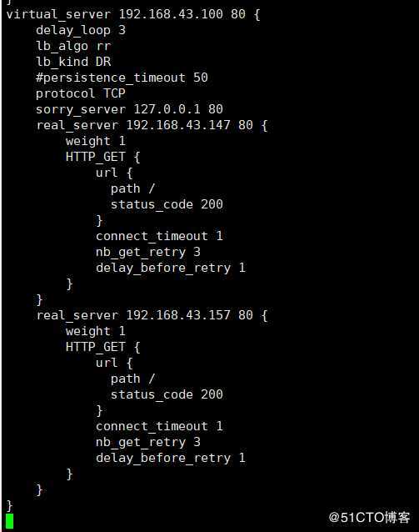419x532 pixels.
Task: Click the lb_algo rr setting
Action: coord(73,46)
